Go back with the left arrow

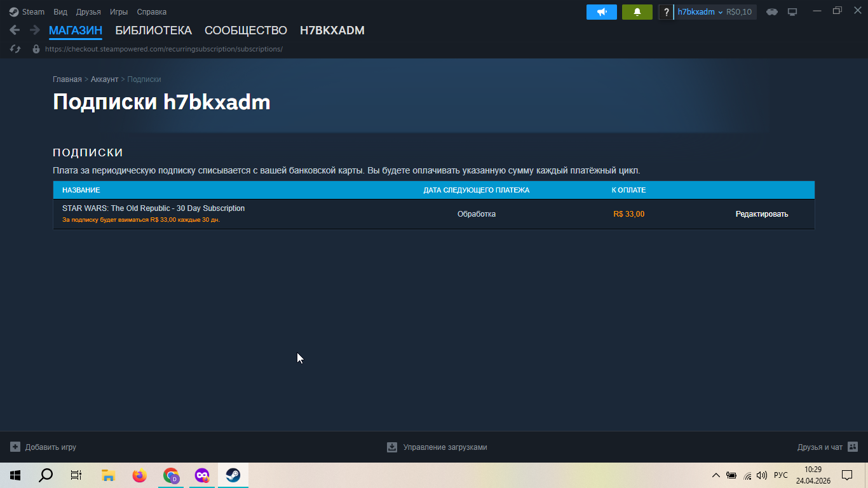click(x=15, y=30)
